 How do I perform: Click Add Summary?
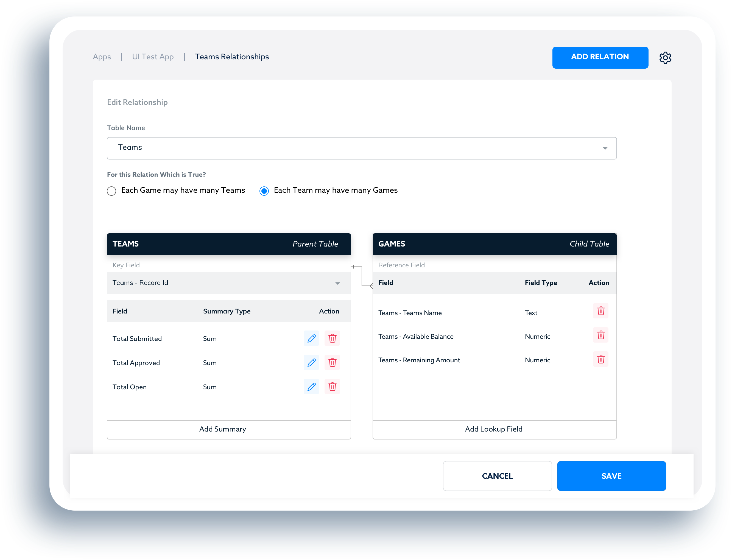click(x=229, y=429)
